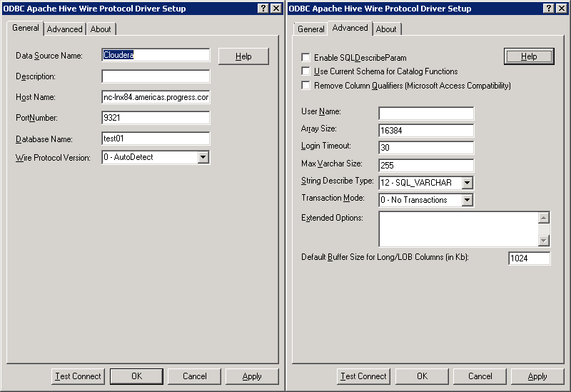Check Use Current Schema for Catalog Functions
This screenshot has width=571, height=392.
pyautogui.click(x=306, y=71)
